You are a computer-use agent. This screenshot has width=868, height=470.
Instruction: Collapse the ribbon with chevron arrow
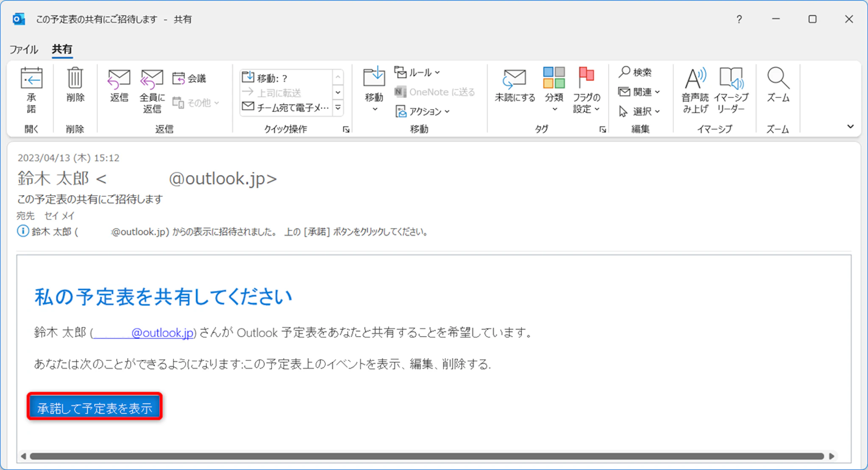(850, 126)
